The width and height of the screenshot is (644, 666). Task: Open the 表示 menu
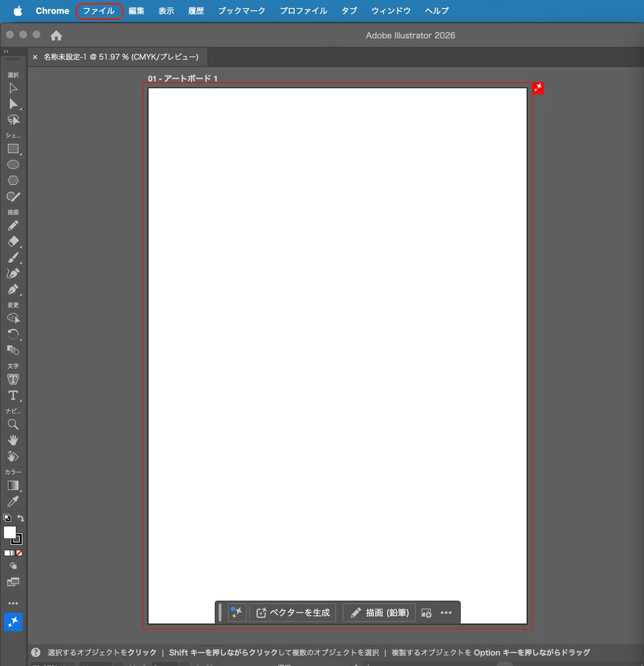click(166, 11)
